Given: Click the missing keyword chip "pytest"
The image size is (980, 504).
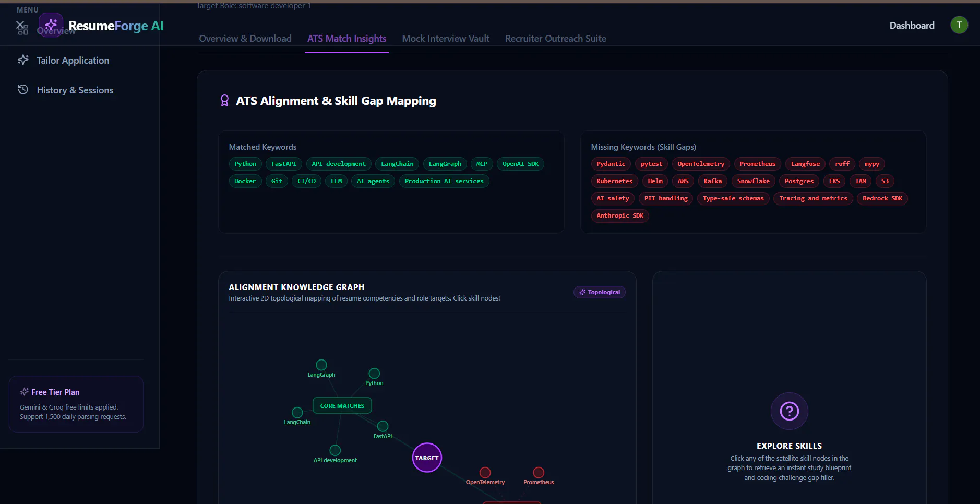Looking at the screenshot, I should 651,164.
